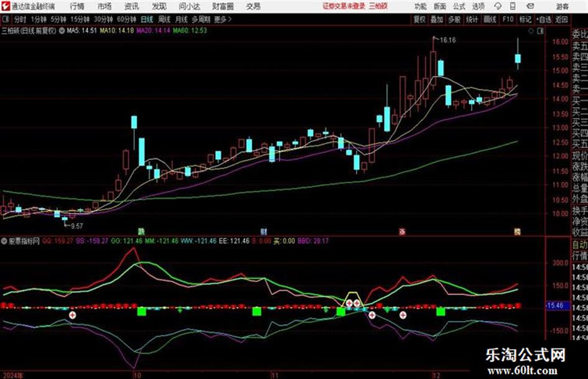Click the 画线 drawing button

coord(490,19)
